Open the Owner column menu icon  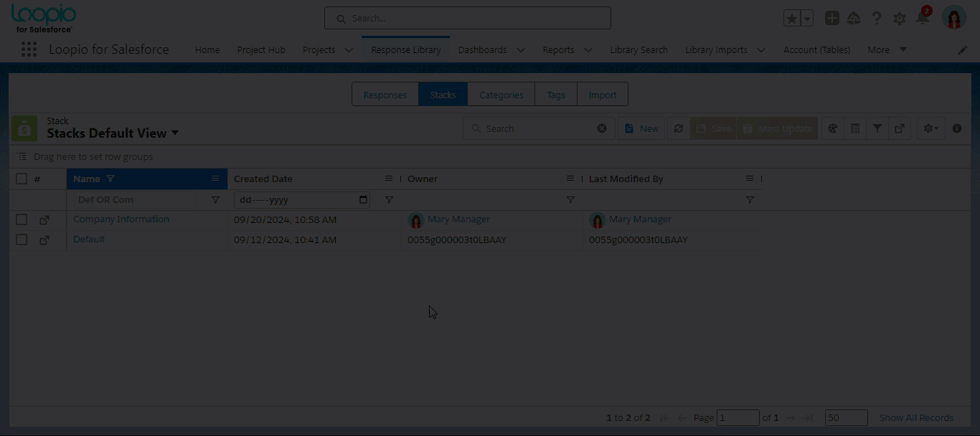[570, 179]
